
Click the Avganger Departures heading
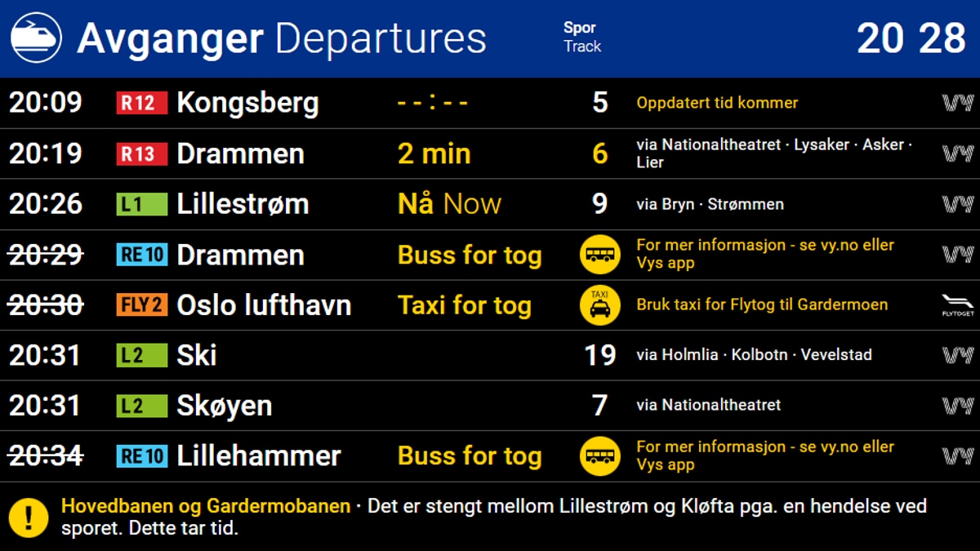(281, 38)
